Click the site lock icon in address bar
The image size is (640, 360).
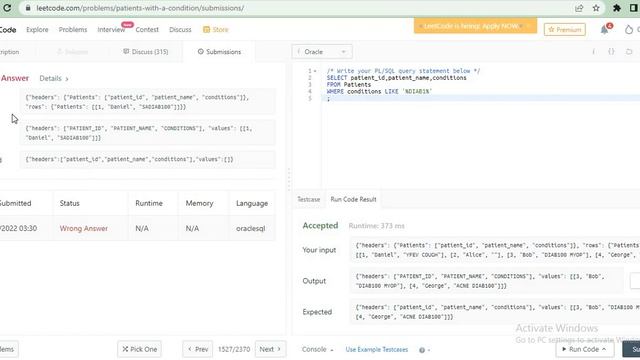click(x=28, y=8)
